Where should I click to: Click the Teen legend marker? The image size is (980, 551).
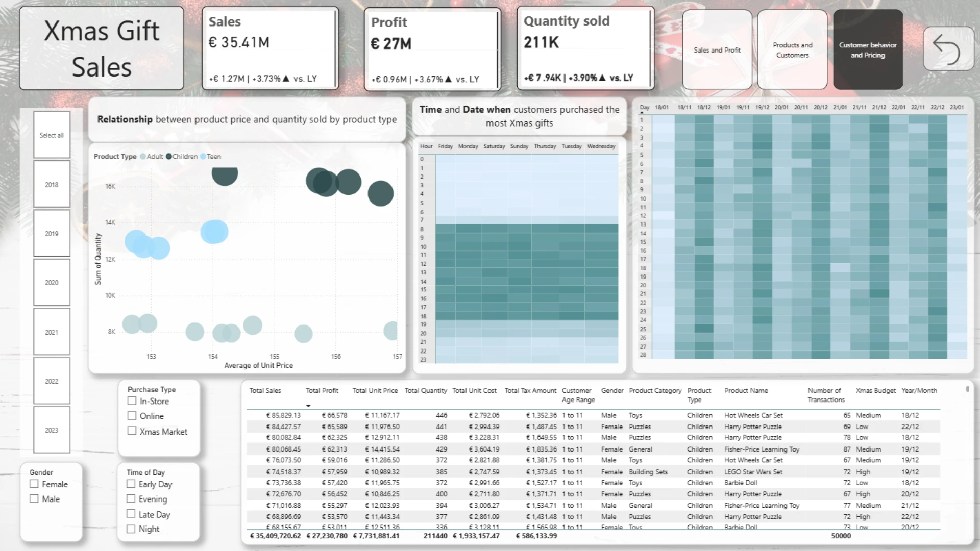click(x=203, y=157)
